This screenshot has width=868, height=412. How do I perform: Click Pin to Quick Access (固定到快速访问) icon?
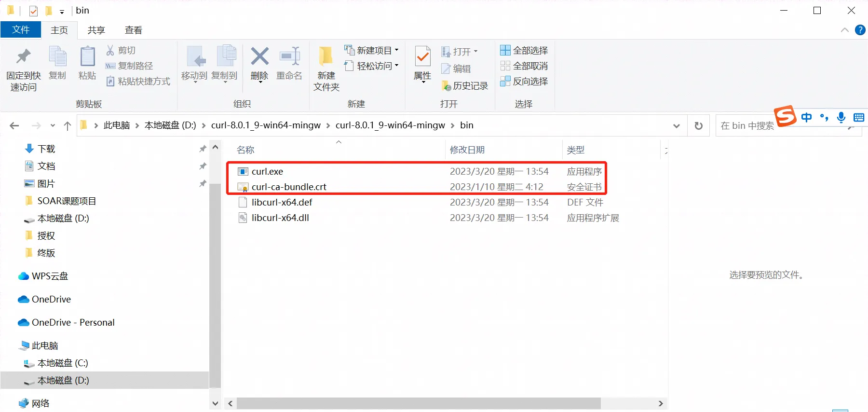pyautogui.click(x=23, y=57)
